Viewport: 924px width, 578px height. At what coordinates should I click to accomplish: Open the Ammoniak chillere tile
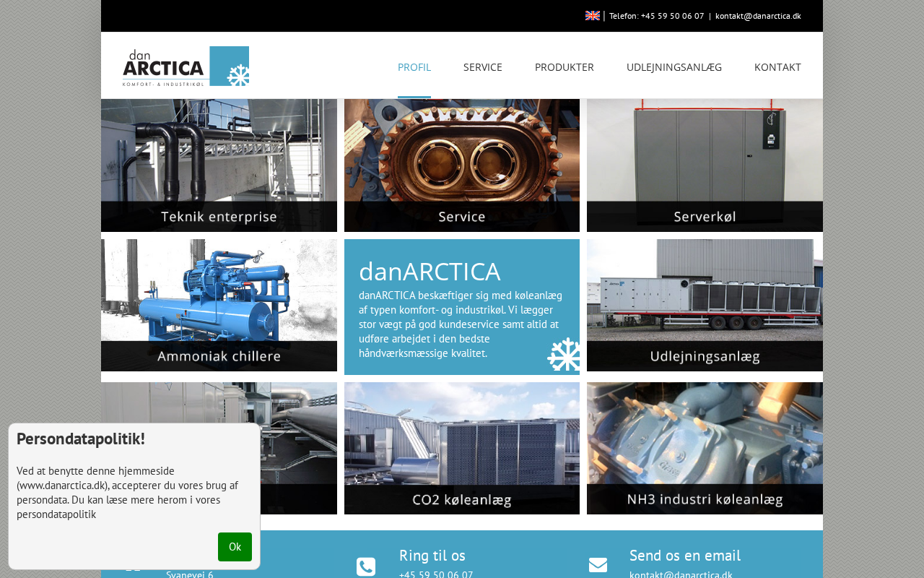point(219,306)
